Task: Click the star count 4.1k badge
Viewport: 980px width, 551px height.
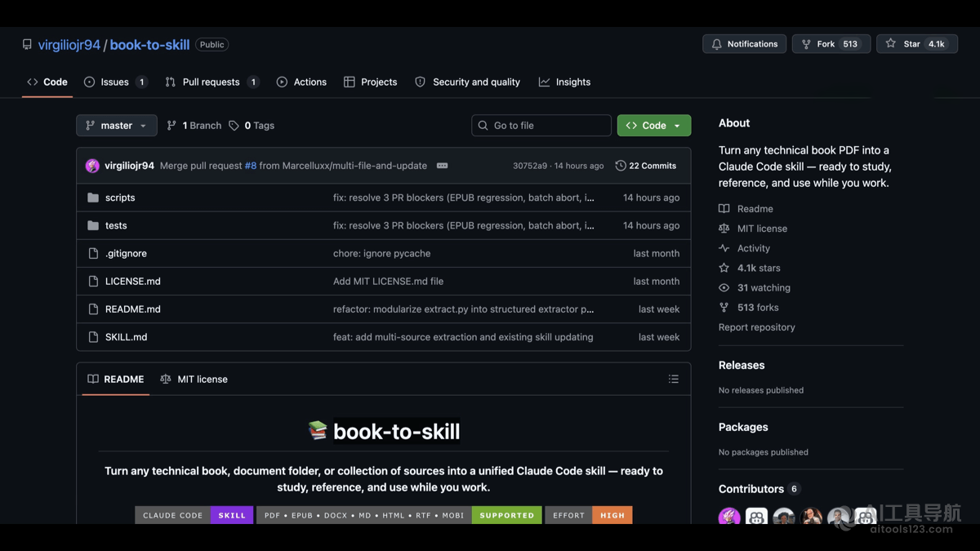Action: click(x=937, y=44)
